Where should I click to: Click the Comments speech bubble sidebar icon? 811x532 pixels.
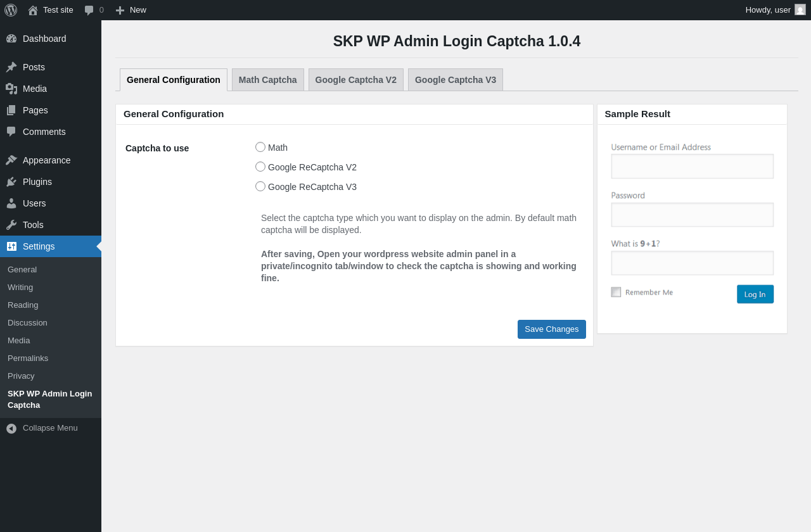tap(11, 132)
